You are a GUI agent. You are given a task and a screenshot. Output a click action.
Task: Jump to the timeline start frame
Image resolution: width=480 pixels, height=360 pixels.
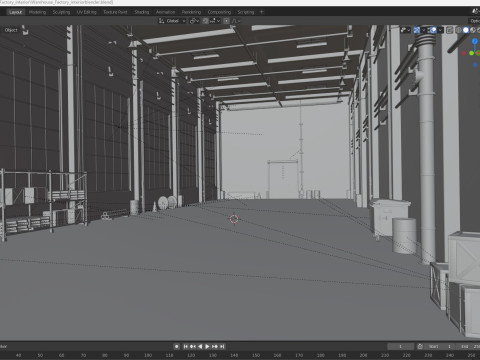(186, 346)
